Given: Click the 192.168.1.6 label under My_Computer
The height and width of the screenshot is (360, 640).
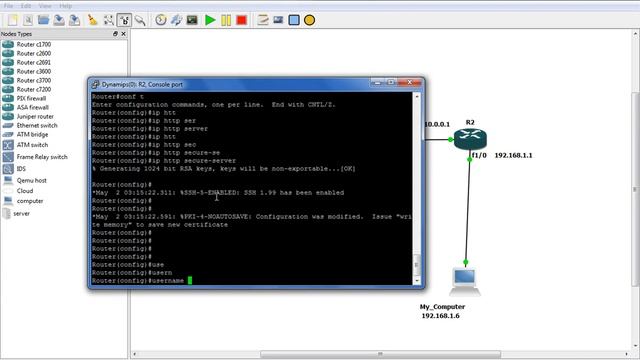Looking at the screenshot, I should [x=440, y=316].
